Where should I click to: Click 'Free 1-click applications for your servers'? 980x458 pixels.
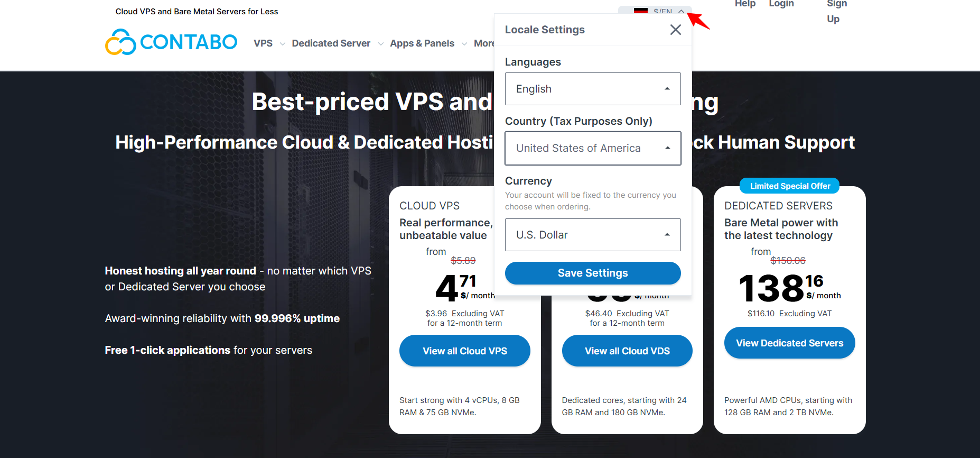pyautogui.click(x=209, y=350)
